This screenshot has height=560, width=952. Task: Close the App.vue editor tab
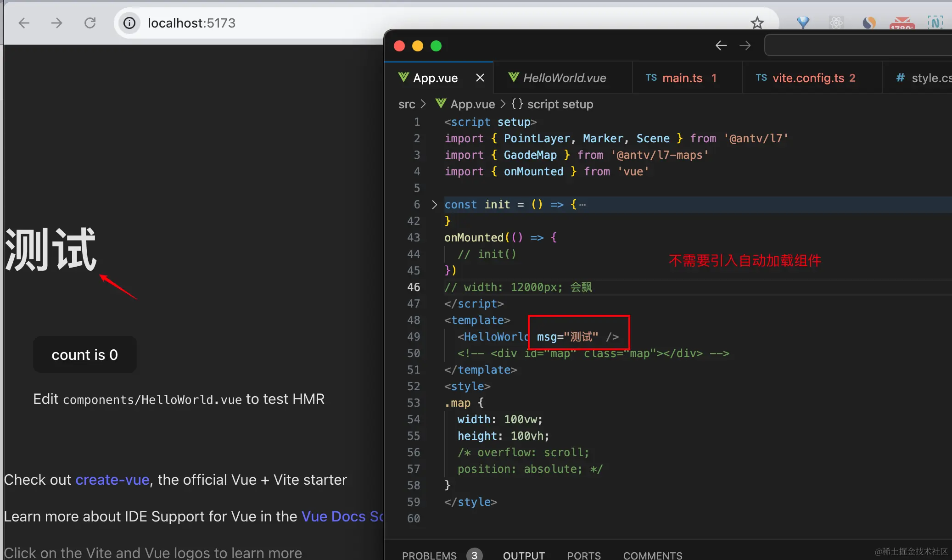[x=480, y=78]
